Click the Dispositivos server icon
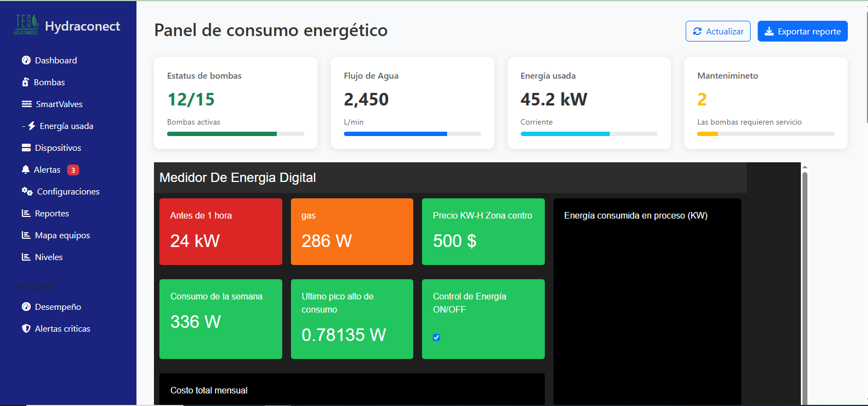This screenshot has height=406, width=868. pos(26,148)
